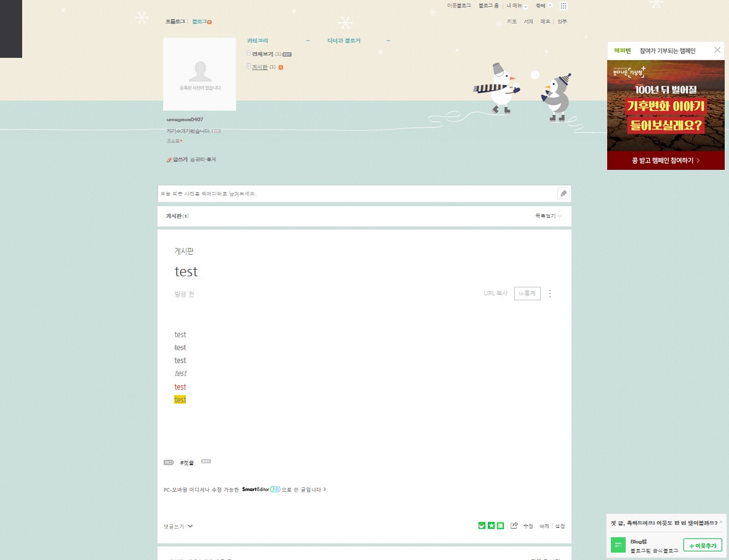729x560 pixels.
Task: Click the share icon below the post
Action: [514, 526]
